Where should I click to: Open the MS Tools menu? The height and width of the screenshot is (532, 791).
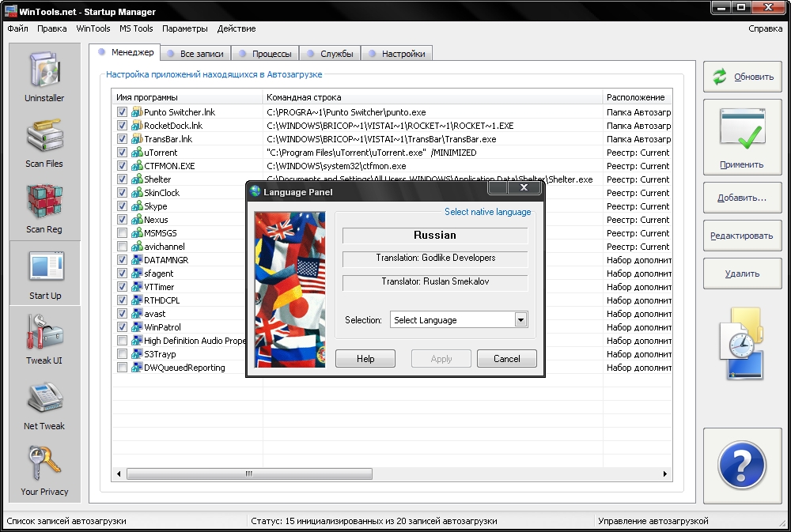tap(136, 28)
